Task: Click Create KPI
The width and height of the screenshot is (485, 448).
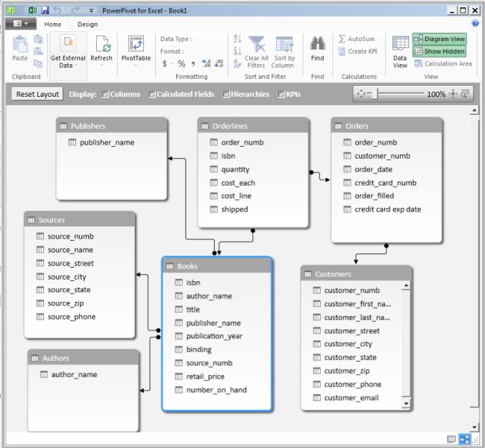Action: pyautogui.click(x=357, y=51)
